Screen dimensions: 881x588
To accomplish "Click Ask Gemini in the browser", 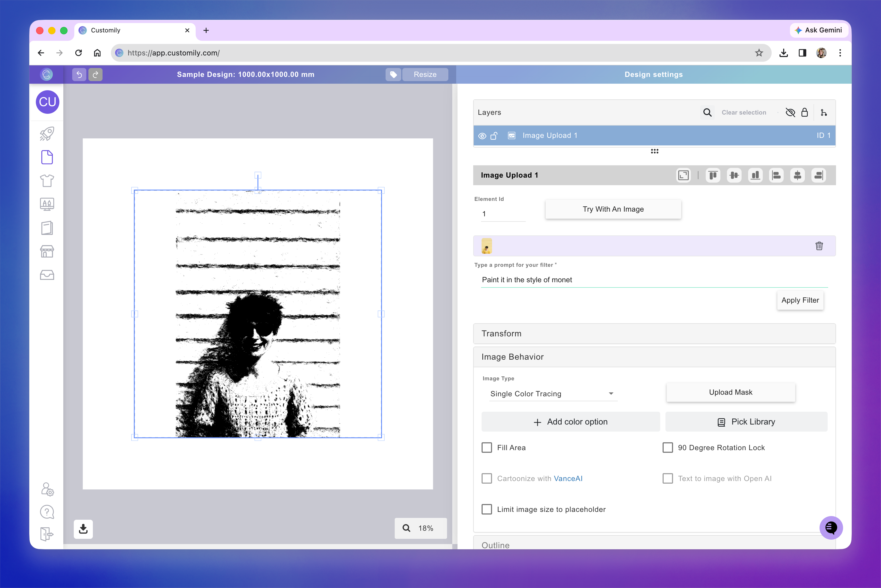I will [819, 30].
